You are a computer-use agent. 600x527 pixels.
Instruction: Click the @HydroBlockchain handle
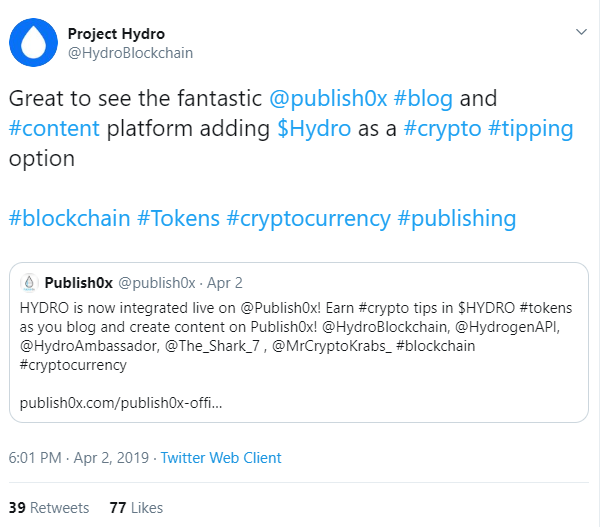(130, 53)
